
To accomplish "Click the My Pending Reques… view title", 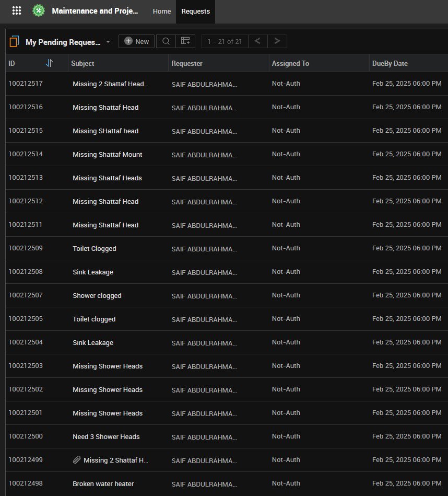I will [63, 42].
